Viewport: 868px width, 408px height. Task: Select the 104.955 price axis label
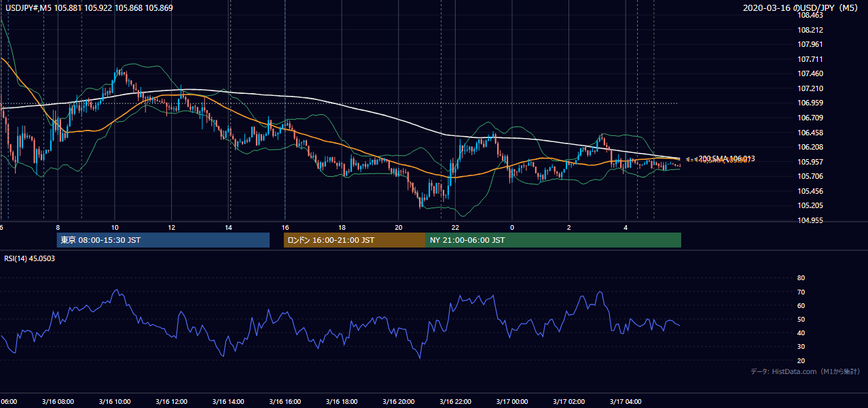tap(811, 220)
